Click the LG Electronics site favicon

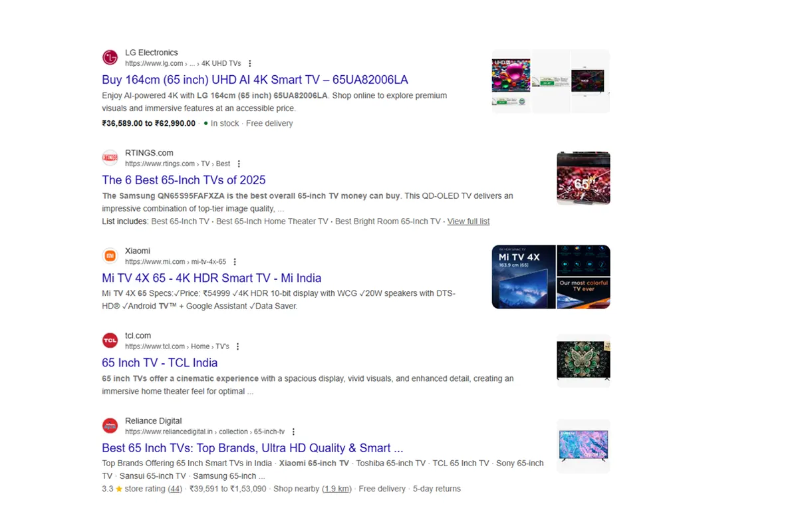click(110, 58)
